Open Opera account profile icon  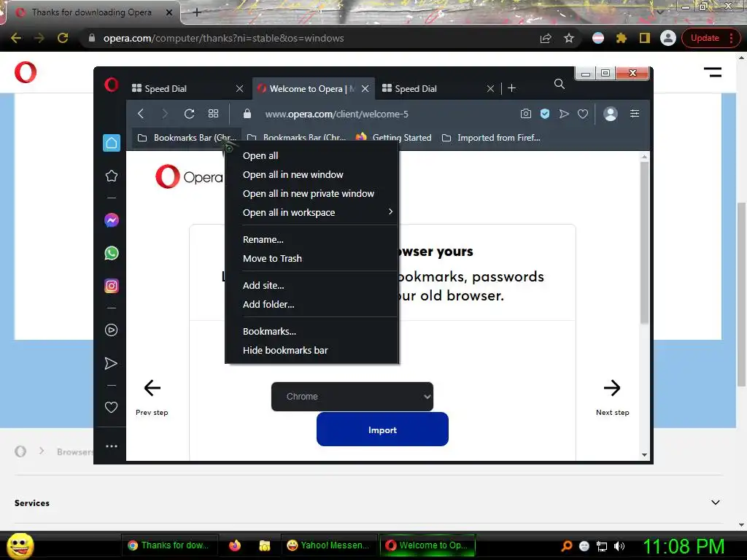611,114
